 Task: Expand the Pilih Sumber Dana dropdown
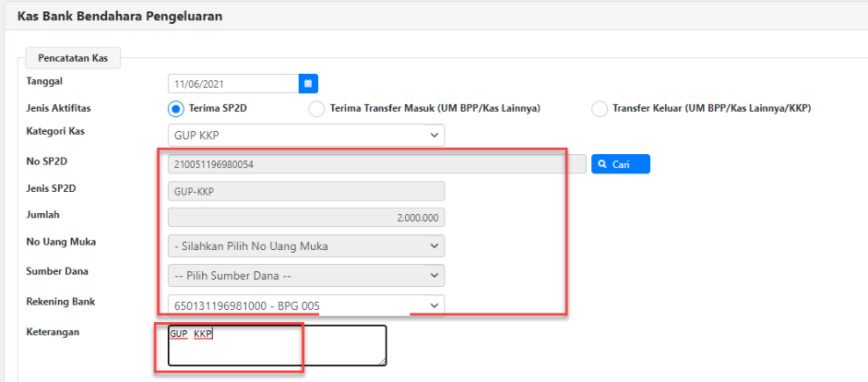point(305,276)
